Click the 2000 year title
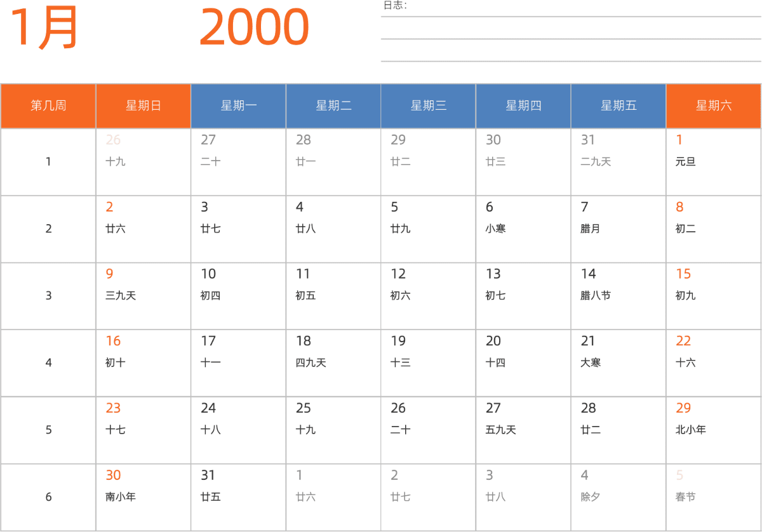 (x=254, y=27)
